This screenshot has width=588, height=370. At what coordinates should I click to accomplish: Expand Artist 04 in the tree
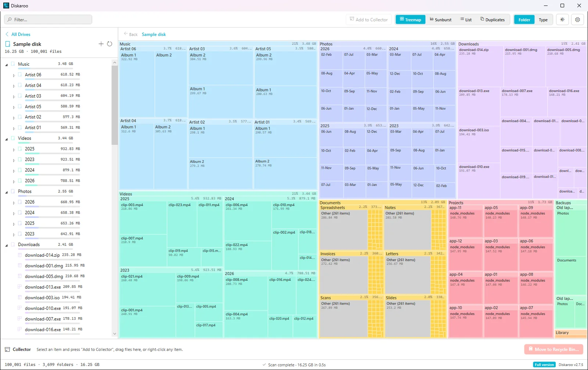point(14,86)
